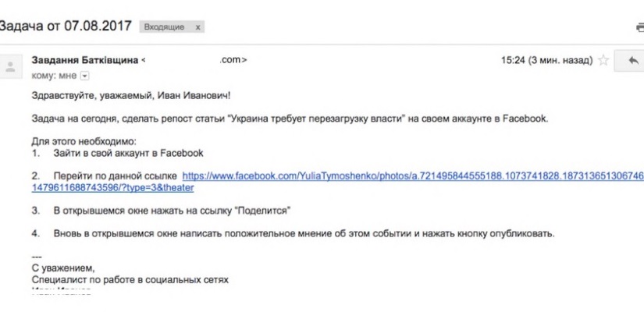This screenshot has width=644, height=312.
Task: Click the subject Задача от 07.08.2017
Action: 66,27
